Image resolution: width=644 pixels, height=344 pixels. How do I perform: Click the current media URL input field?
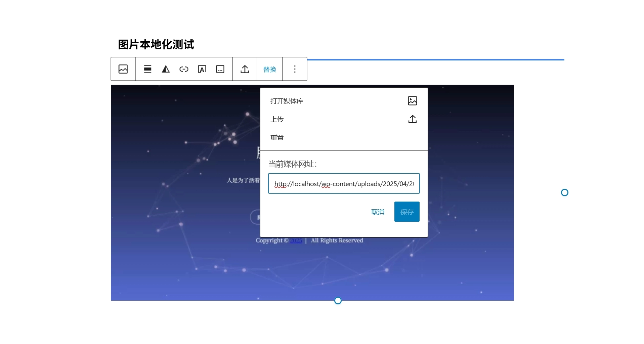click(x=344, y=183)
